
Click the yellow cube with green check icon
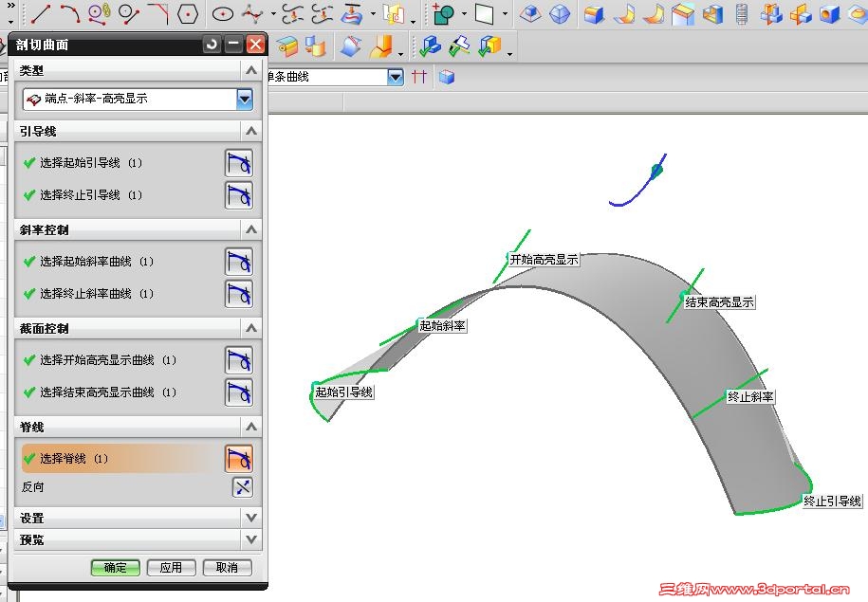click(x=489, y=46)
